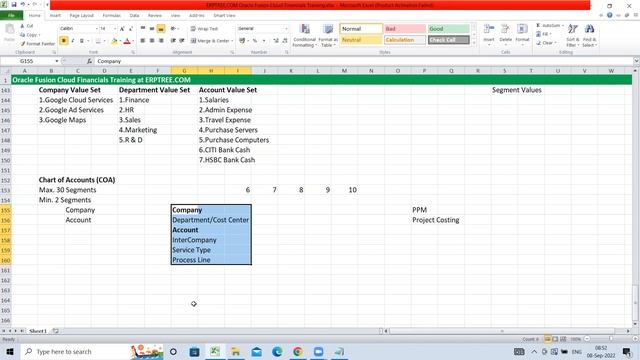This screenshot has width=640, height=360.
Task: Toggle Top Align vertical alignment
Action: point(143,29)
